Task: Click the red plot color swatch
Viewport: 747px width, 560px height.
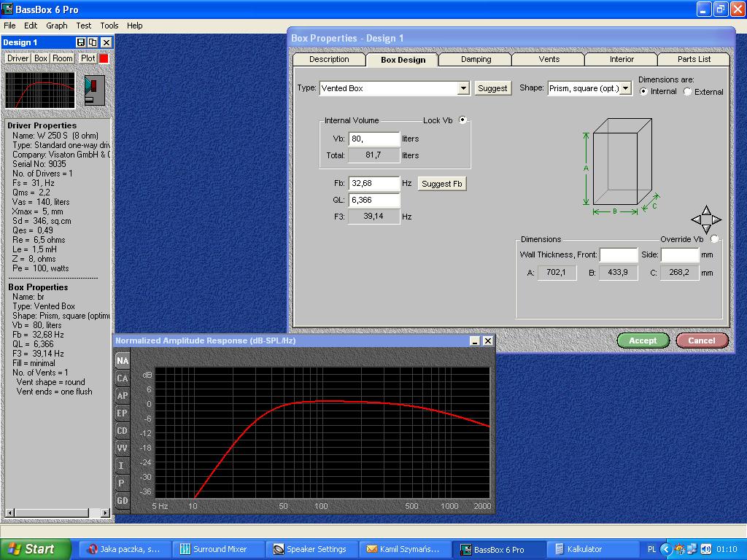Action: 104,58
